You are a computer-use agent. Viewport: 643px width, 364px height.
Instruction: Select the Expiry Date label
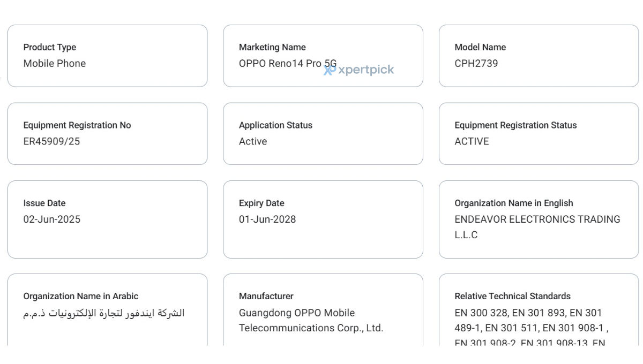pos(261,203)
